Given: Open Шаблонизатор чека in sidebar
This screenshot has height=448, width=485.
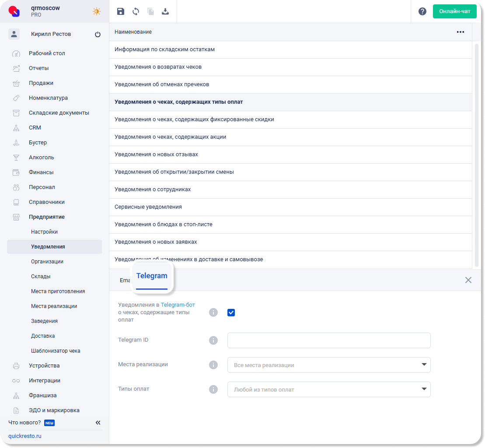Looking at the screenshot, I should (x=56, y=351).
